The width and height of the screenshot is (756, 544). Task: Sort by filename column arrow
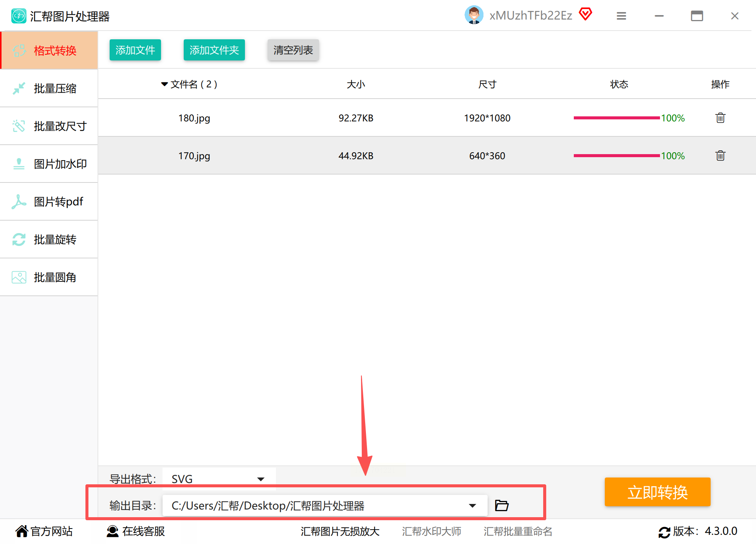click(x=164, y=84)
